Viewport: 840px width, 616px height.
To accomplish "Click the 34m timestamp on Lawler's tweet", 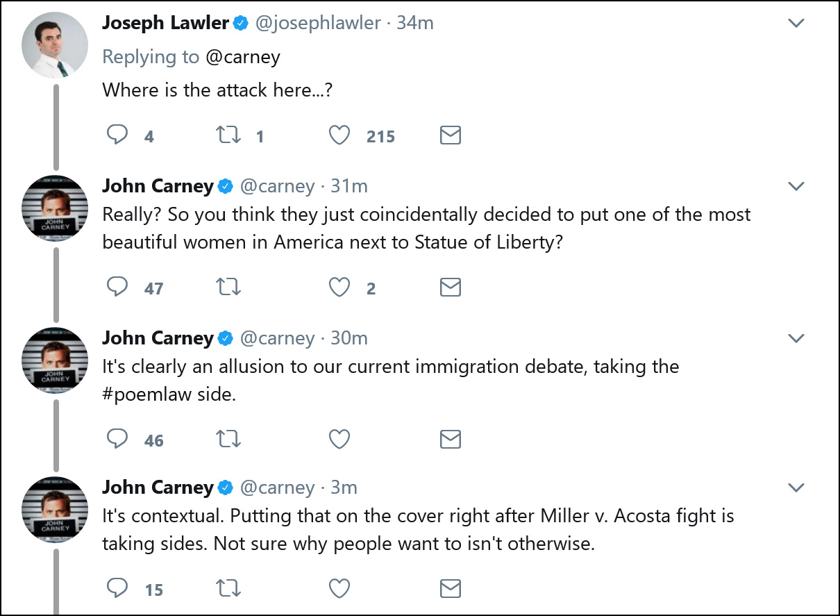I will (x=415, y=23).
